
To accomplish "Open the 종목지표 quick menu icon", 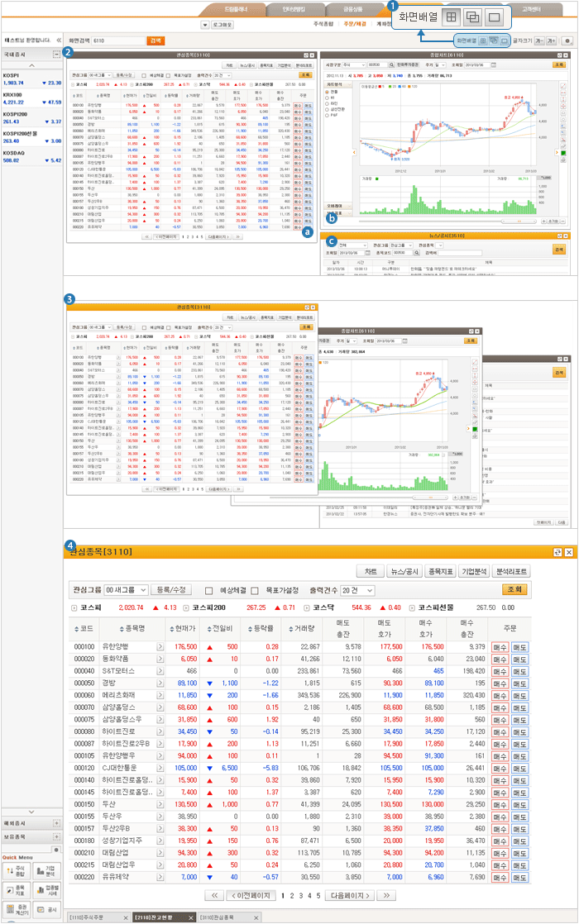I will tap(17, 890).
